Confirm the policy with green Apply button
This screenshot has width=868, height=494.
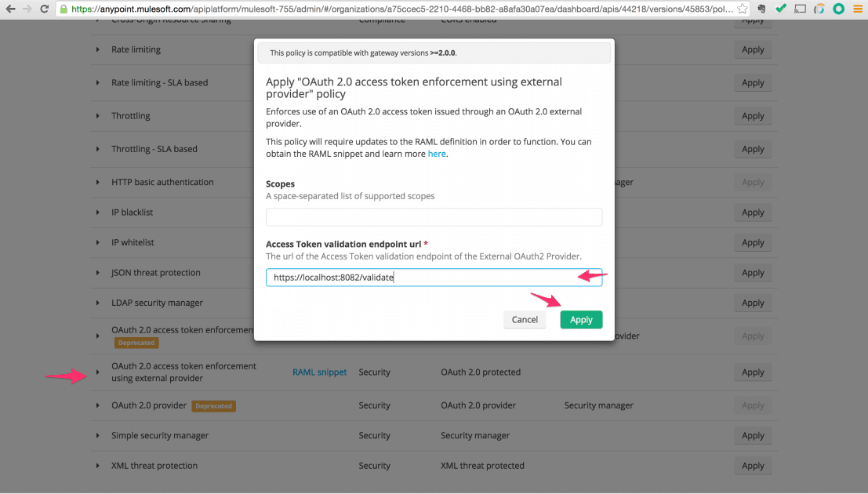pos(581,320)
